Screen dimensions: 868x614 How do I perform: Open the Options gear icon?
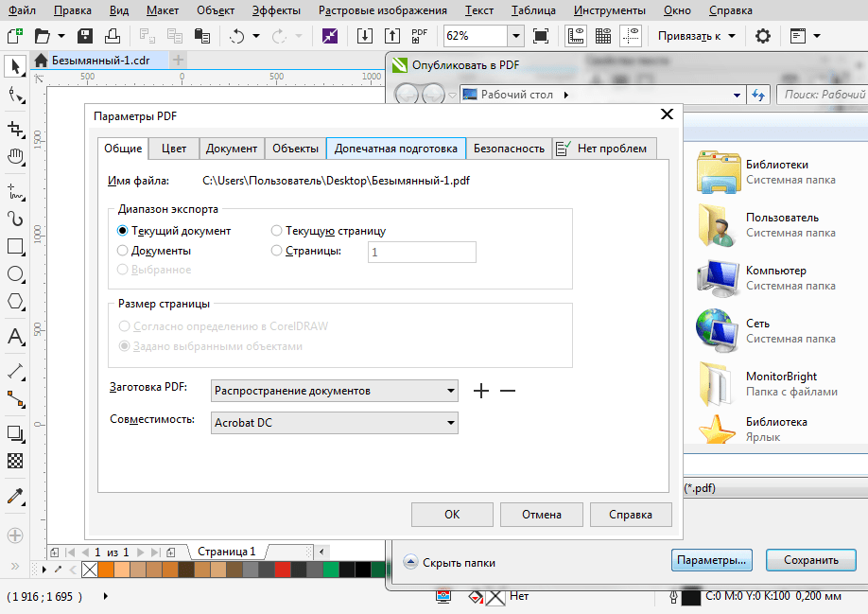tap(763, 37)
